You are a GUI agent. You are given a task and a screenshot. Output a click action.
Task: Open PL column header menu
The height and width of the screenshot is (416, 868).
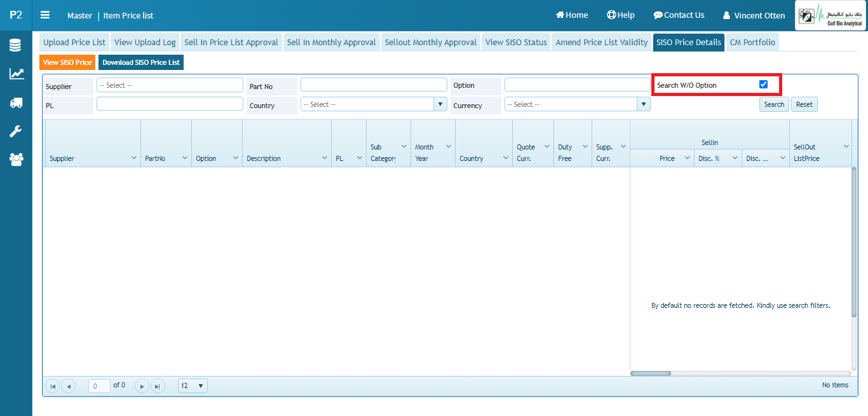[360, 157]
